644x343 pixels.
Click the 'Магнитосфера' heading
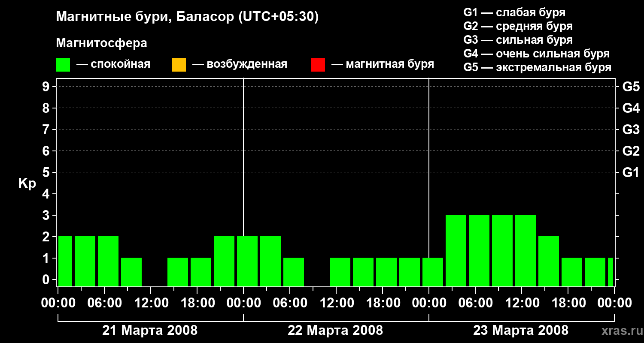click(x=101, y=43)
